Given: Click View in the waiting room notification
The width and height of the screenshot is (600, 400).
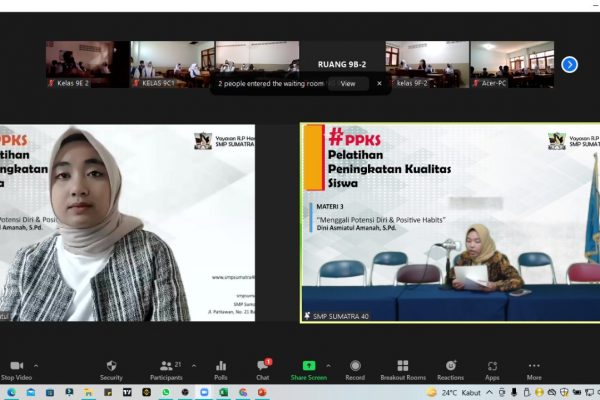Looking at the screenshot, I should tap(348, 83).
